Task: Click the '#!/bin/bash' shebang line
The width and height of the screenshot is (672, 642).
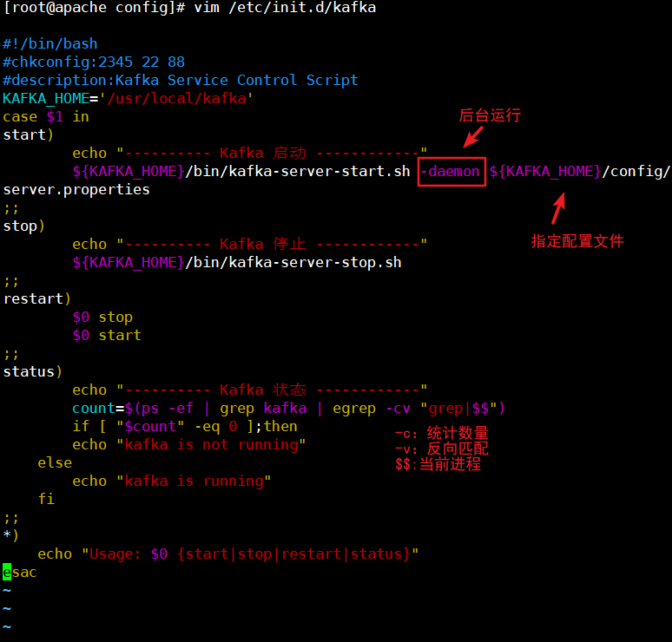Action: pyautogui.click(x=50, y=44)
